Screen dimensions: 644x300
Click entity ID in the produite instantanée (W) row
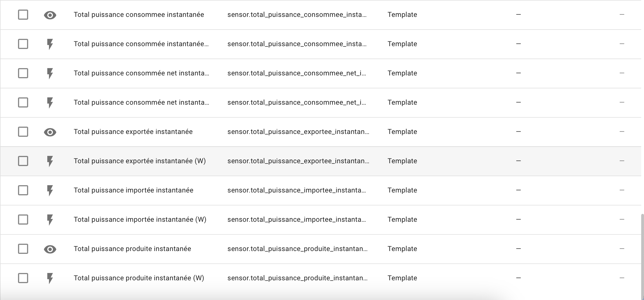pyautogui.click(x=297, y=278)
